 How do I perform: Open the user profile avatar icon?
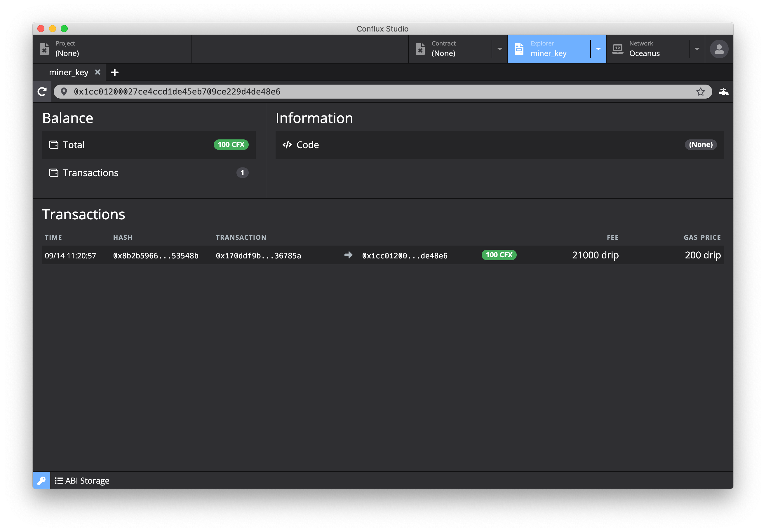tap(719, 49)
